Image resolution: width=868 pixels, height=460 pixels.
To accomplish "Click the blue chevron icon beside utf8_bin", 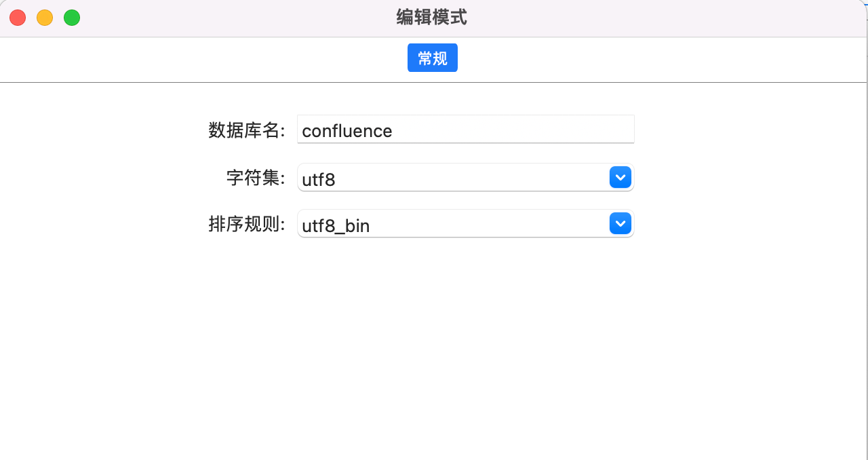I will (620, 223).
